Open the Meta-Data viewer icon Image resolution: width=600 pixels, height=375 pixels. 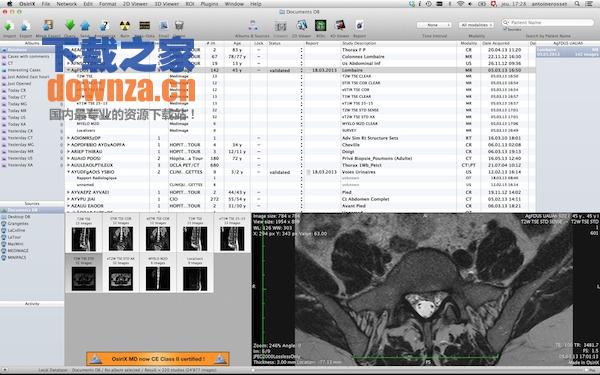pos(145,26)
